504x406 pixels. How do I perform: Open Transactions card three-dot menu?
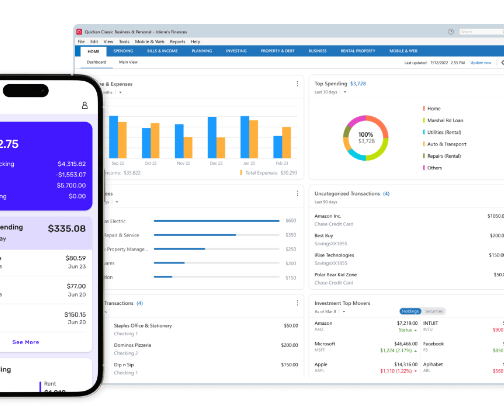(x=297, y=303)
